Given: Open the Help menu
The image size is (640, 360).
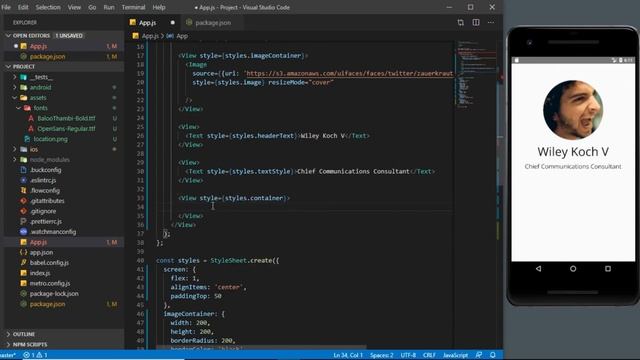Looking at the screenshot, I should [159, 7].
